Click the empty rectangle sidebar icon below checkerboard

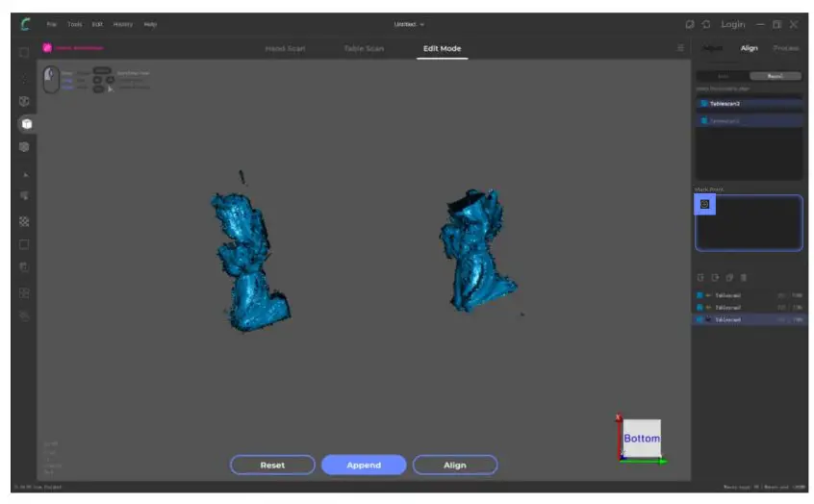tap(24, 244)
